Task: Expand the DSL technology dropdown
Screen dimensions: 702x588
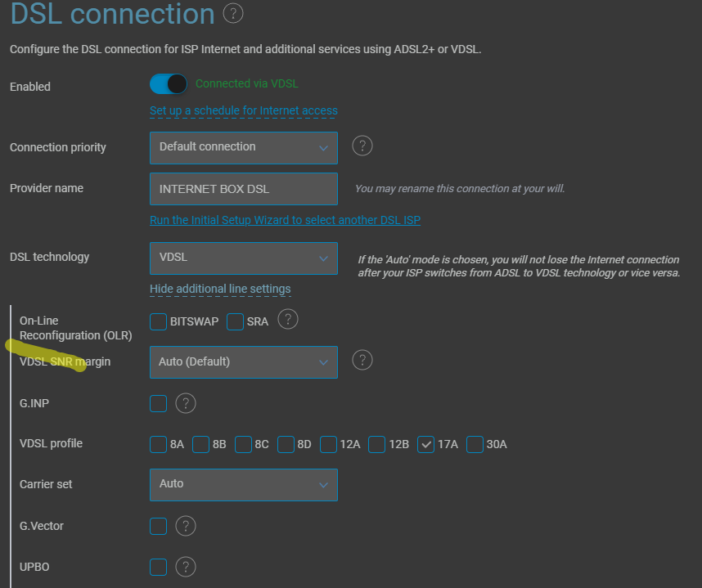Action: pos(244,258)
